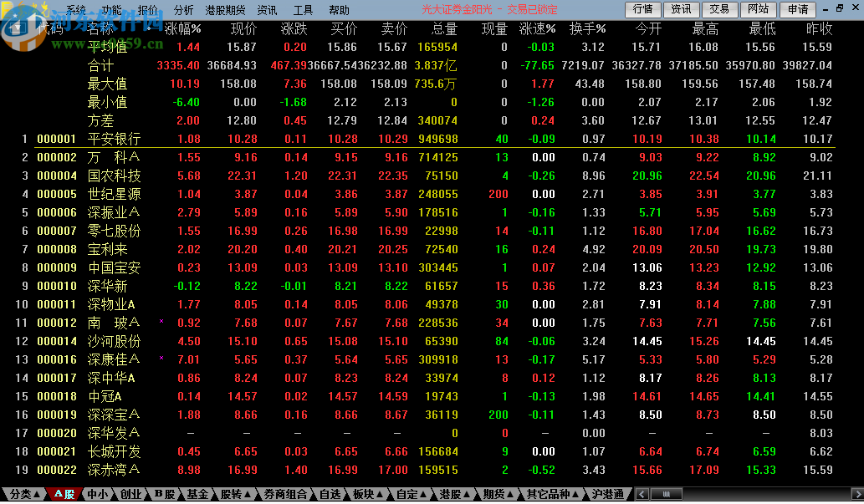Select stock row 万科A

coord(424,157)
